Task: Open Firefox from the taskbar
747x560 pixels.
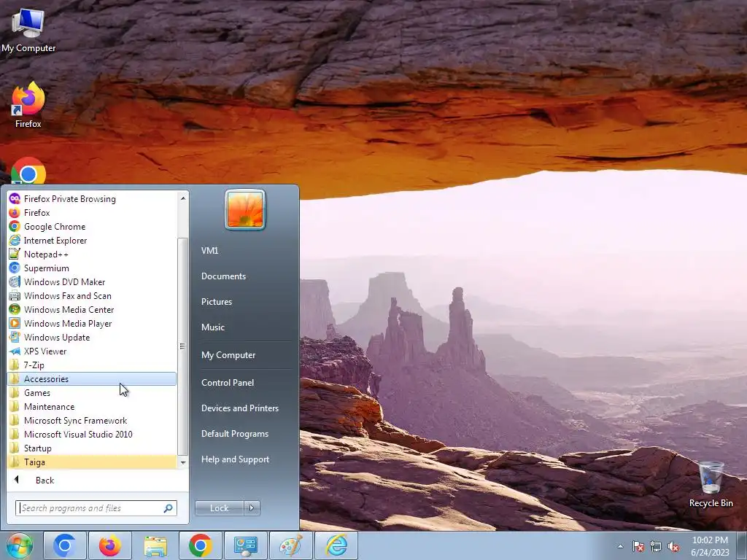Action: coord(109,545)
